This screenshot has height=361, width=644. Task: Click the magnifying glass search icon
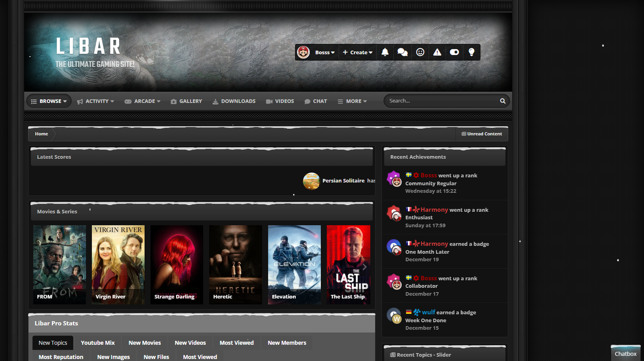click(x=503, y=101)
